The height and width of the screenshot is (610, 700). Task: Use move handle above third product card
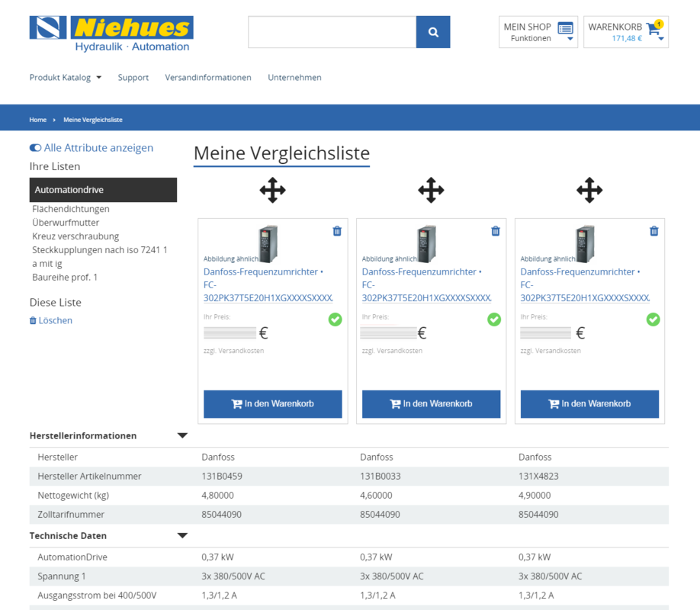[x=589, y=190]
